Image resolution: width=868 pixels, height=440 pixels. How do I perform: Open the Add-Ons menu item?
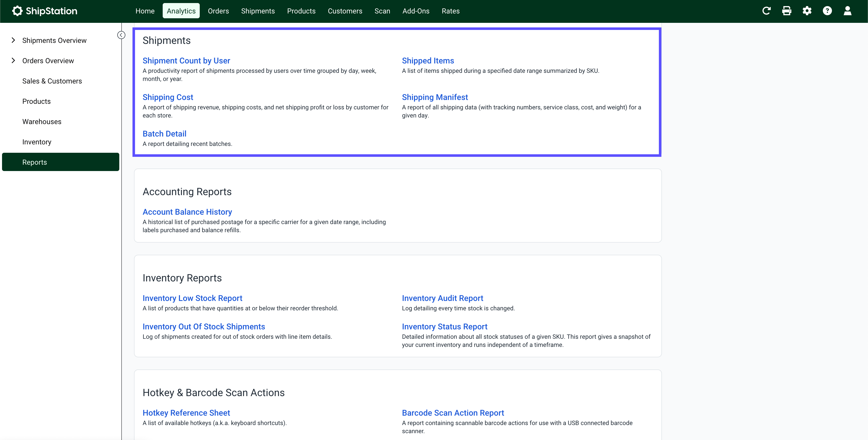pos(415,11)
